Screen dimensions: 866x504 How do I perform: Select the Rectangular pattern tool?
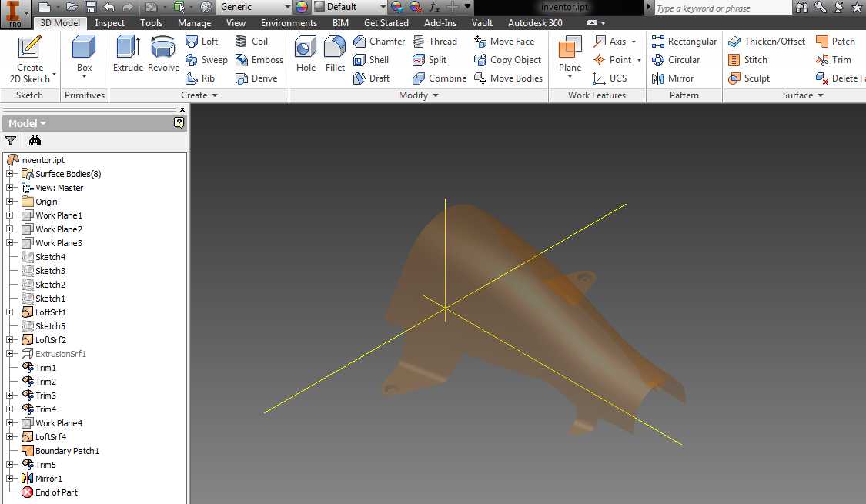click(x=684, y=42)
